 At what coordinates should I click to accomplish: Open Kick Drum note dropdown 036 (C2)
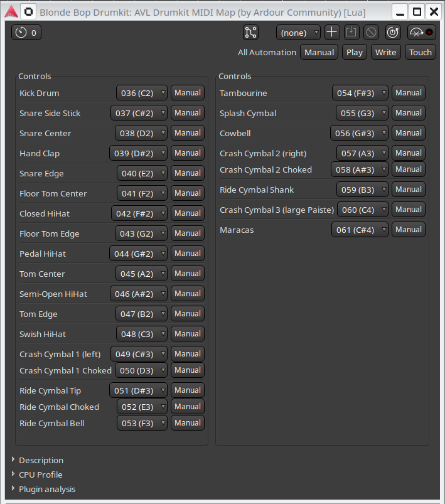(142, 93)
